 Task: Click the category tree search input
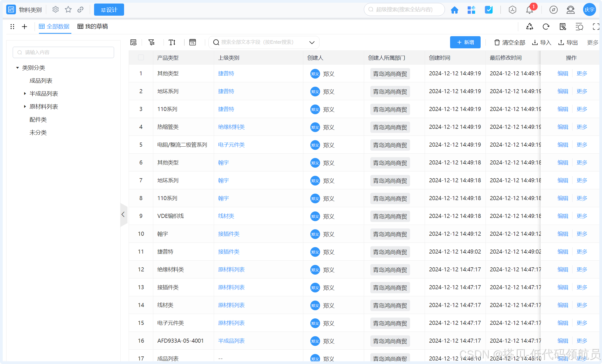[x=64, y=52]
